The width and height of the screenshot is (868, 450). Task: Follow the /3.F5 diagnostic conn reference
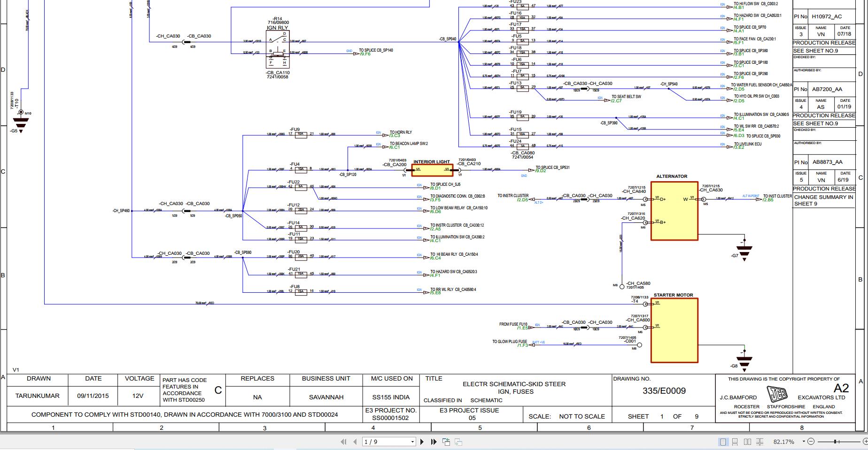(435, 200)
